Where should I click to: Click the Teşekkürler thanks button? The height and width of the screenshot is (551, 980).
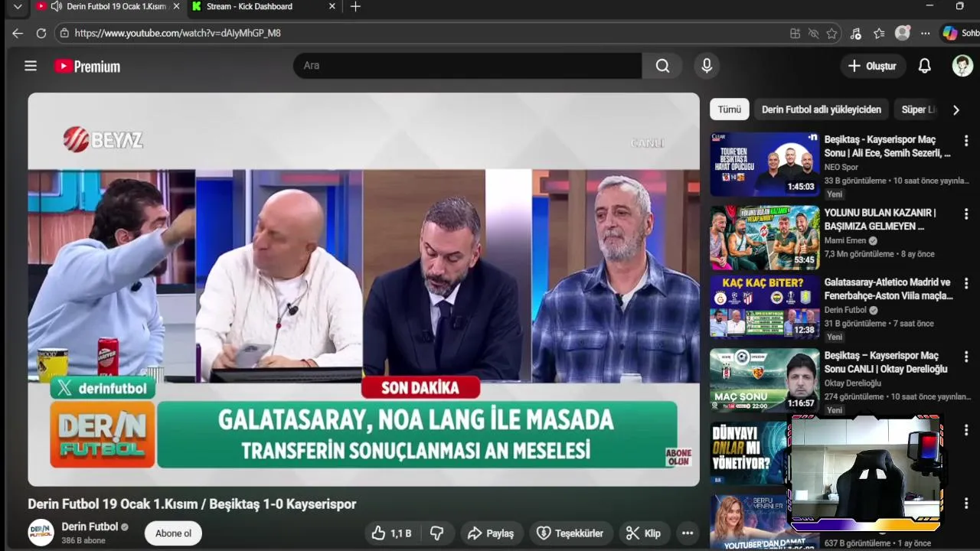(570, 533)
